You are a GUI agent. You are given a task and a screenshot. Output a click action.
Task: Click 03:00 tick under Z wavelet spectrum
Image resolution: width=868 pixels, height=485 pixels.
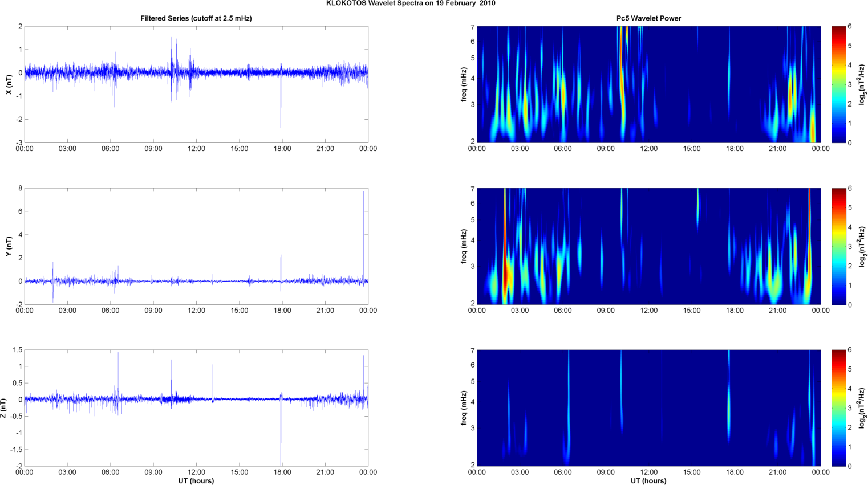pos(520,472)
